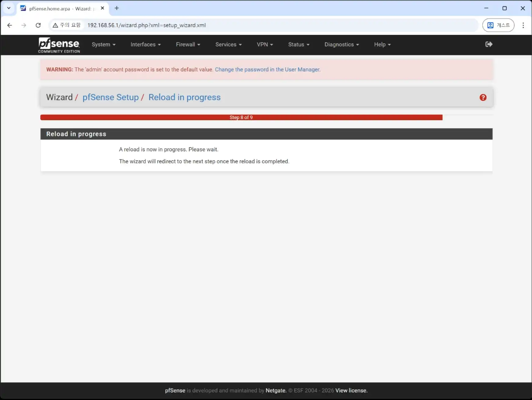
Task: Click the View license link in footer
Action: click(x=351, y=391)
